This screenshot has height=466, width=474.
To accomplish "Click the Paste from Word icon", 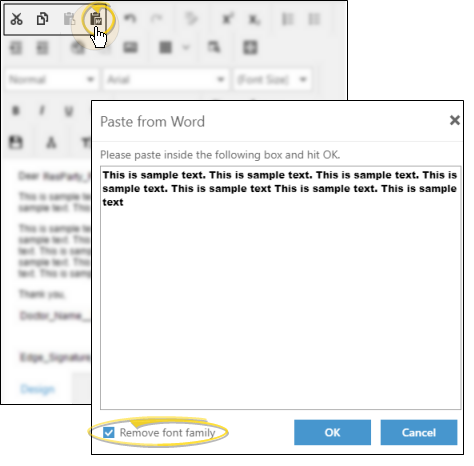I will (96, 19).
